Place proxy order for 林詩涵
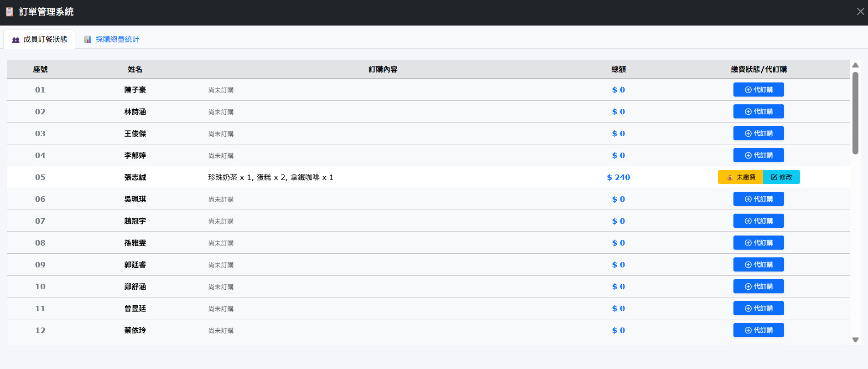The width and height of the screenshot is (868, 369). [758, 112]
